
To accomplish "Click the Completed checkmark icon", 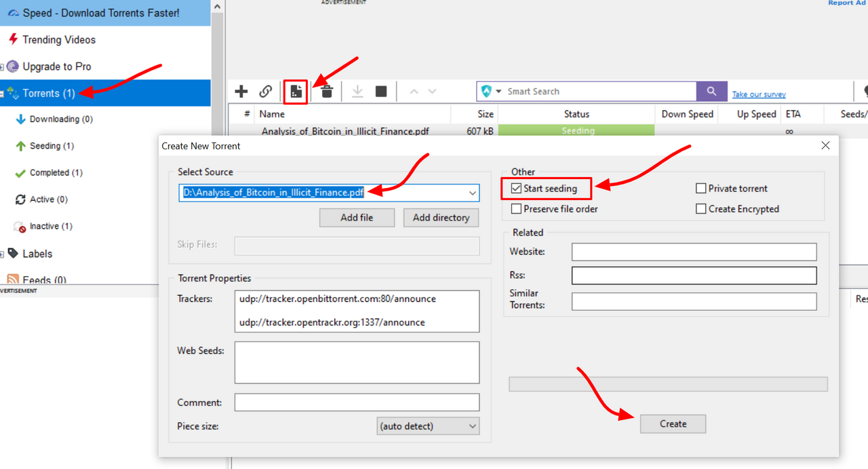I will (x=20, y=173).
